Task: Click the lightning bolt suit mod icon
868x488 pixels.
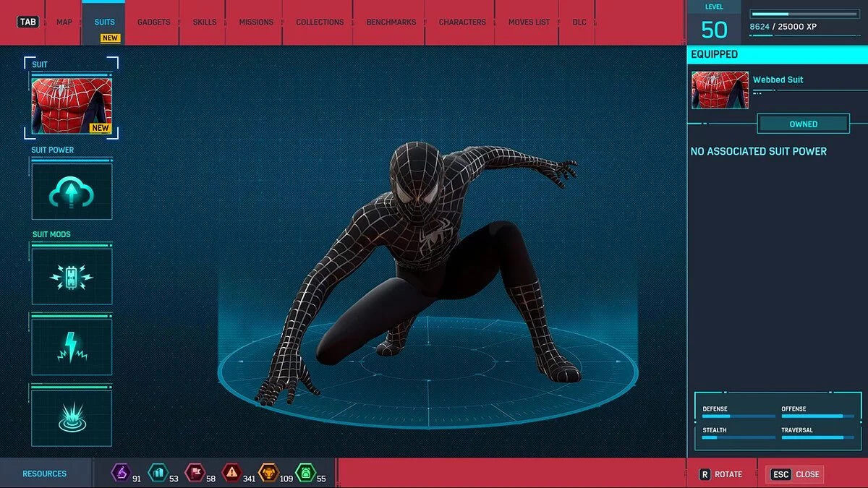Action: 71,346
